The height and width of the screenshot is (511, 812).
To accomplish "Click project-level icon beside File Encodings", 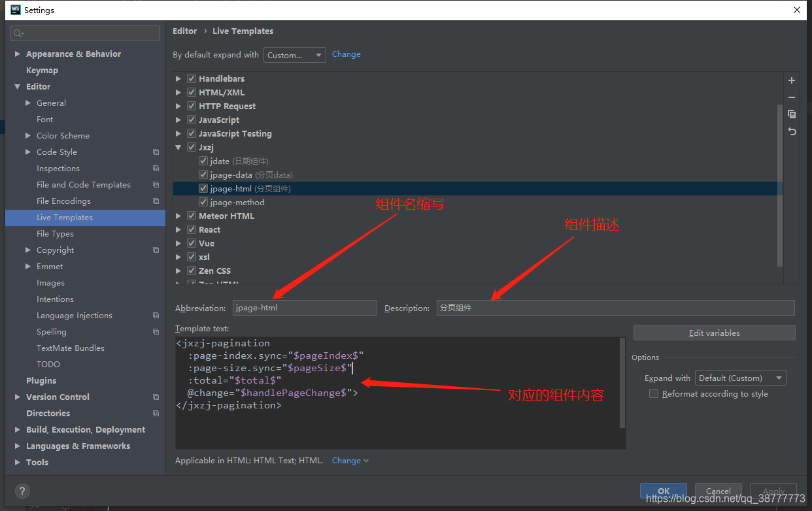I will tap(156, 201).
